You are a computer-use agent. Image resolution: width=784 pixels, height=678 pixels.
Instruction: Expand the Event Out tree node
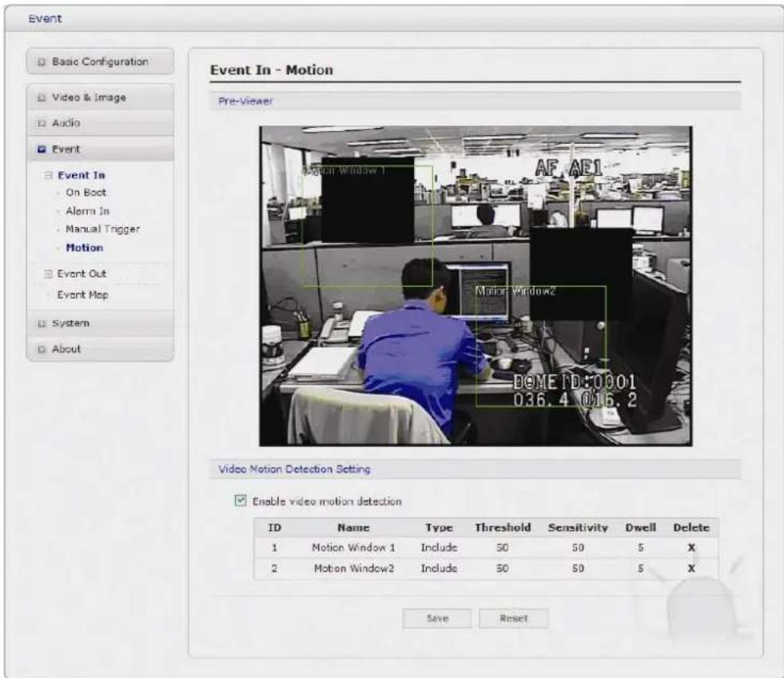[x=49, y=273]
